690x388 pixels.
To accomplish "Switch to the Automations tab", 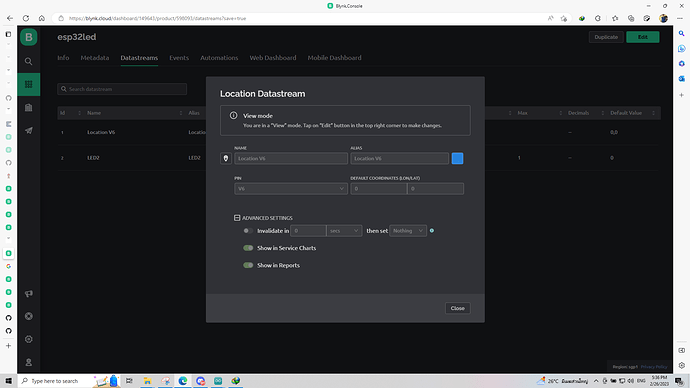I will tap(219, 58).
